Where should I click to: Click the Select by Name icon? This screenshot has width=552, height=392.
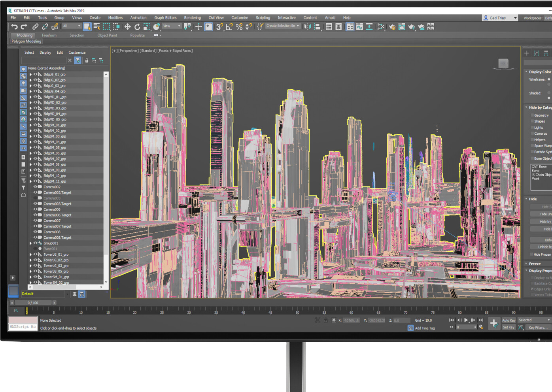(96, 26)
